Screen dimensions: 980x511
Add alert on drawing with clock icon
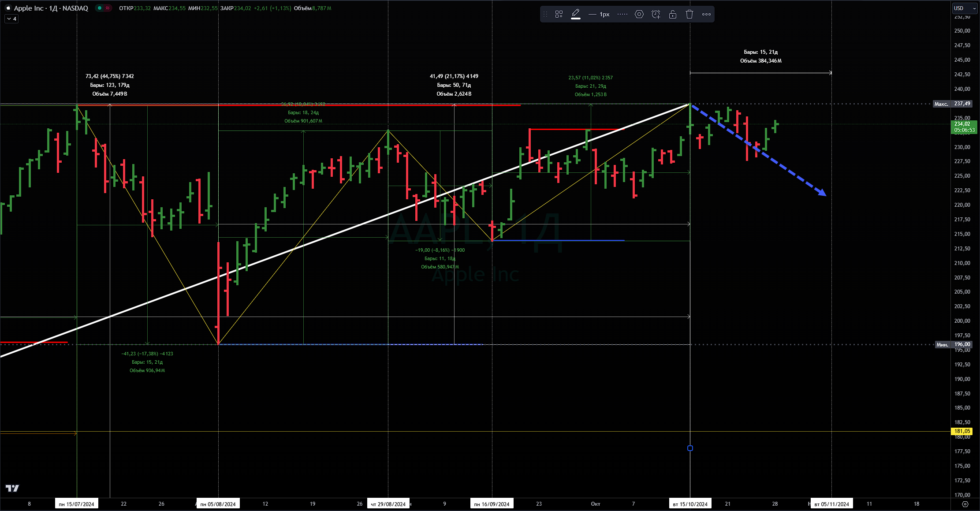[656, 14]
